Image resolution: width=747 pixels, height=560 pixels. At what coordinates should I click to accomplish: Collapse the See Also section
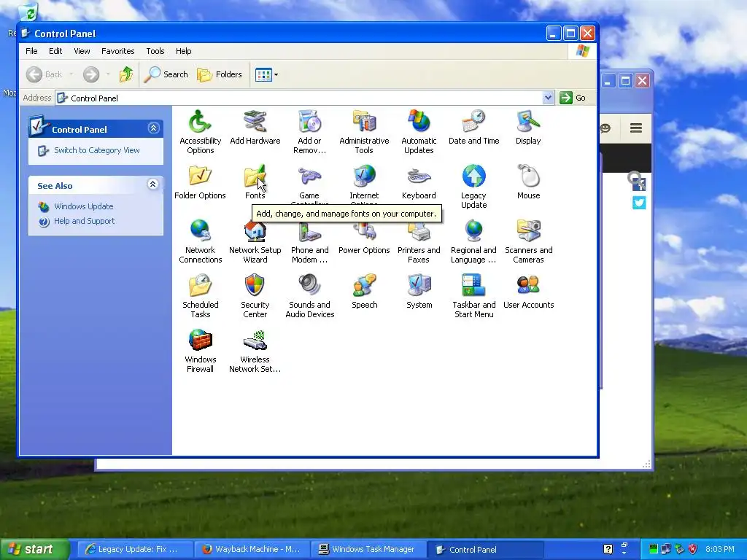pos(152,184)
